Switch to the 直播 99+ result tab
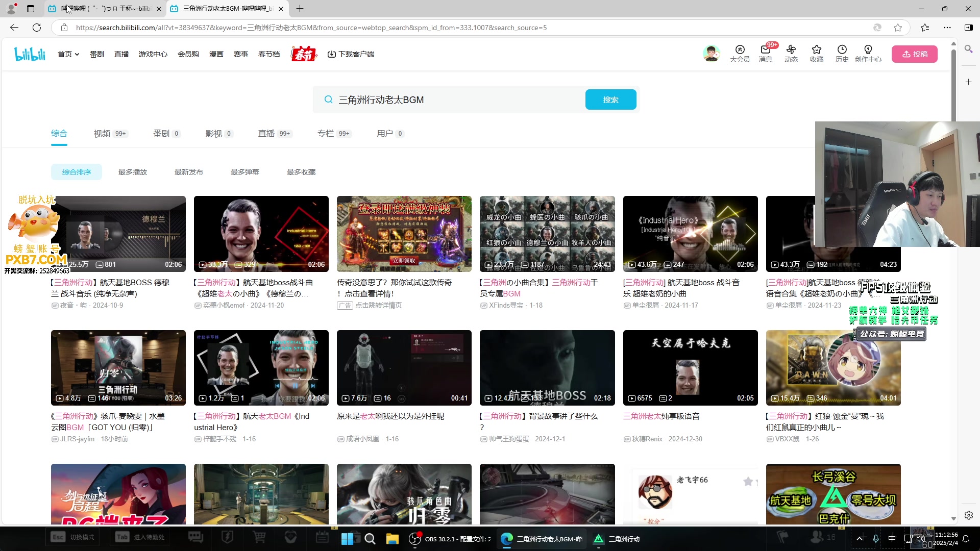980x551 pixels. (x=275, y=134)
